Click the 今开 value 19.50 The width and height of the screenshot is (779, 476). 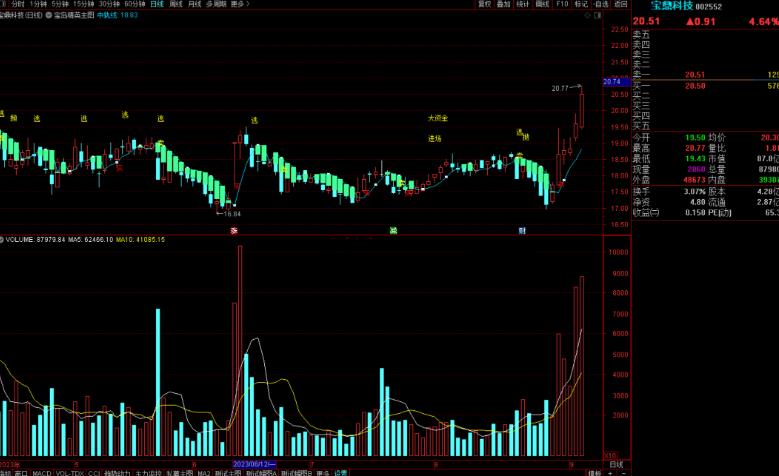pos(695,137)
